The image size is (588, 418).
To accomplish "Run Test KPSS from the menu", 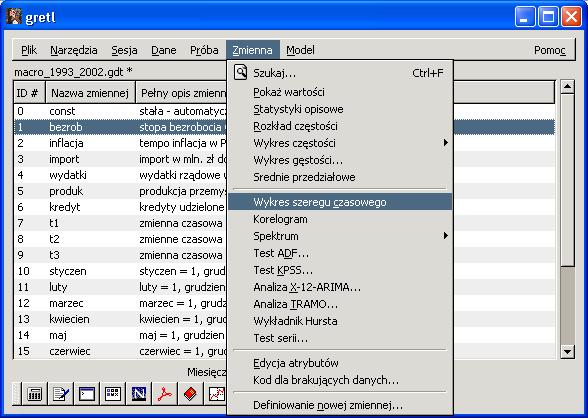I will [340, 270].
